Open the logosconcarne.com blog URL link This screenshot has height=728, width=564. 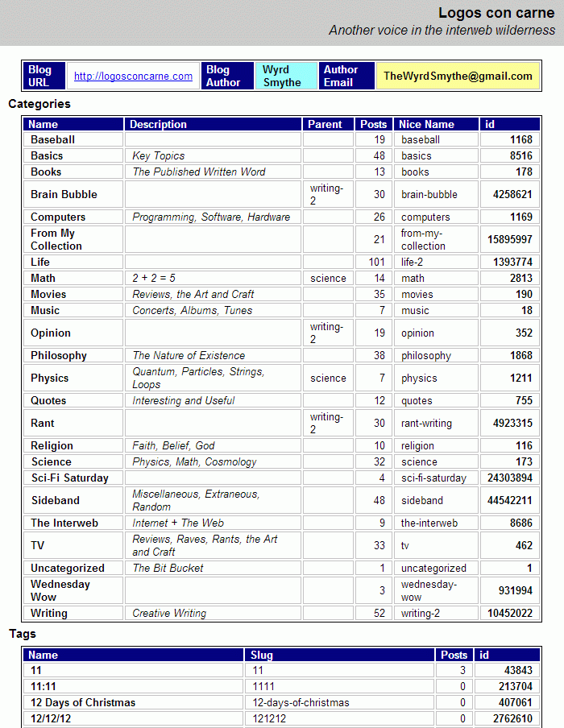pyautogui.click(x=133, y=77)
